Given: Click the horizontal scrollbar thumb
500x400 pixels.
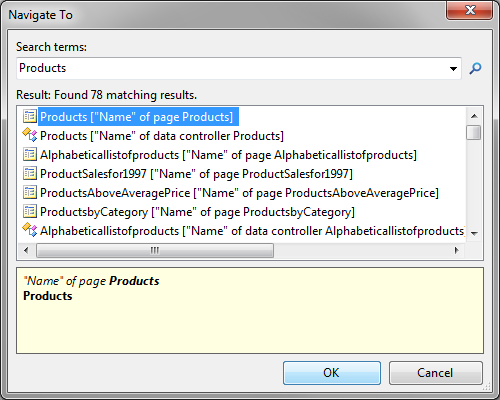Looking at the screenshot, I should [x=155, y=250].
